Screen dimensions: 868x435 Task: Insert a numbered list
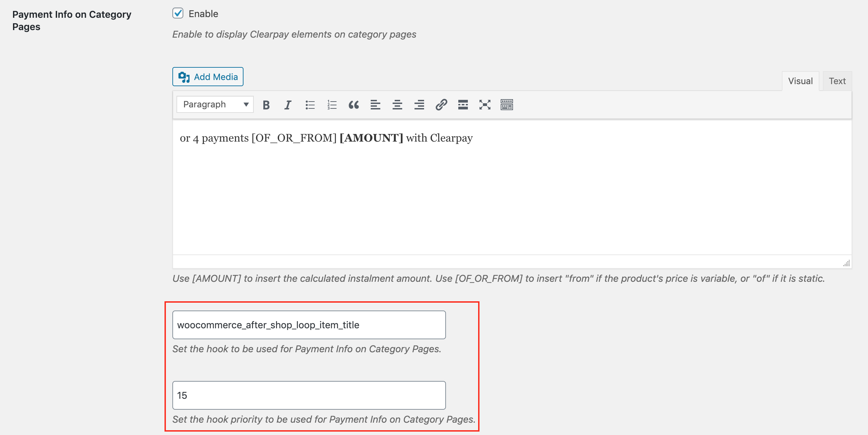[331, 105]
